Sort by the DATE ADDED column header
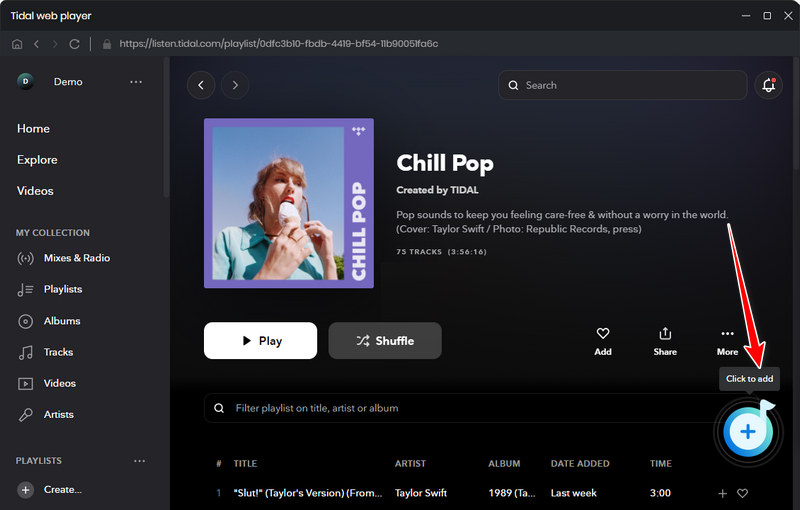Image resolution: width=800 pixels, height=510 pixels. (580, 464)
